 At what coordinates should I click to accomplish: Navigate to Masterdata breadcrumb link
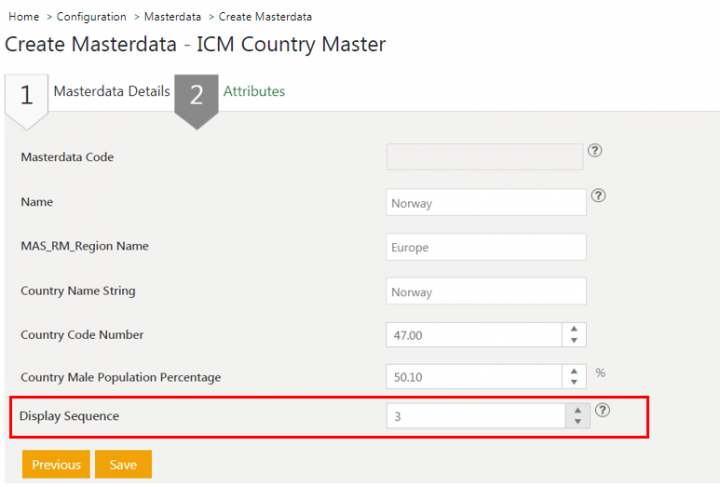171,17
